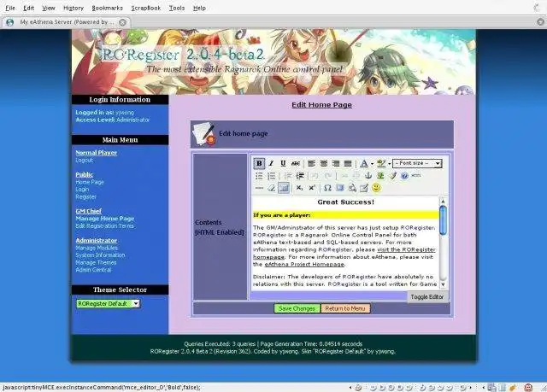Screen dimensions: 547x392
Task: Insert a horizontal rule
Action: tap(259, 188)
